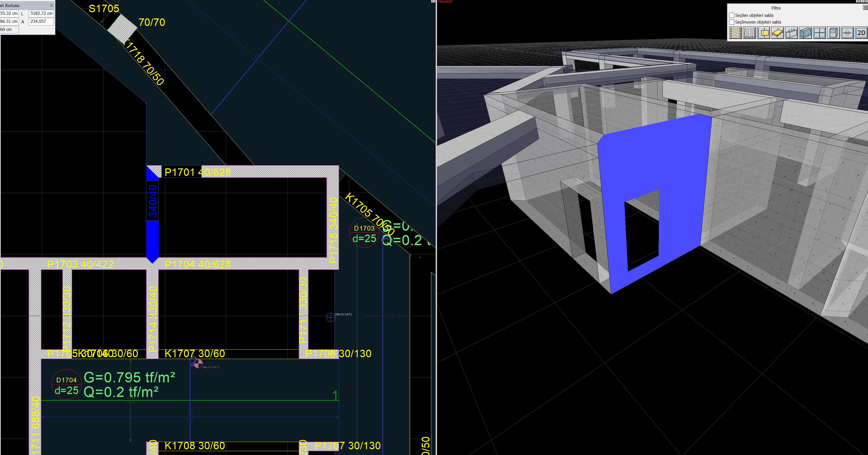Toggle the column filter icon in Filtre
Screen dimensions: 868x455
click(764, 33)
